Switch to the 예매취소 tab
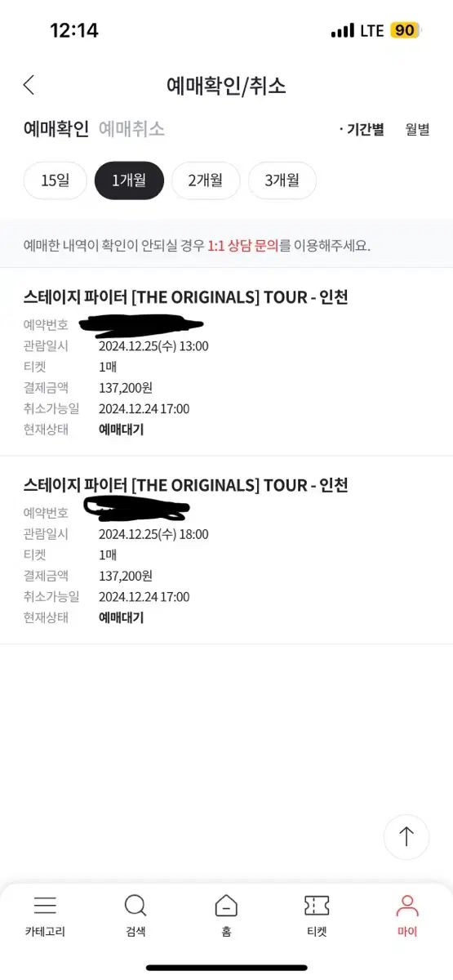The image size is (453, 980). click(131, 129)
